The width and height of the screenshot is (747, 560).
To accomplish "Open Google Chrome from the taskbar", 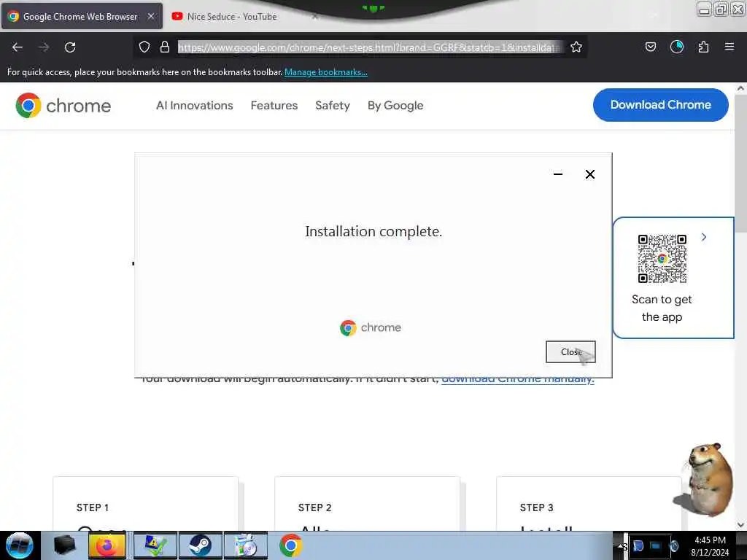I will pyautogui.click(x=290, y=545).
